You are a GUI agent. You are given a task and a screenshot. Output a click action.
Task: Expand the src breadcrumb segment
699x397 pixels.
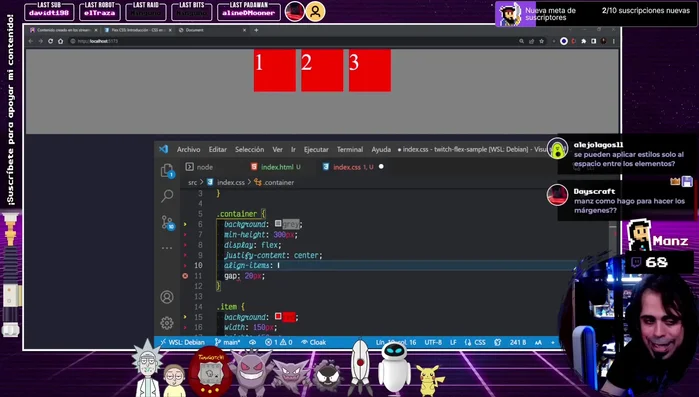pyautogui.click(x=192, y=182)
